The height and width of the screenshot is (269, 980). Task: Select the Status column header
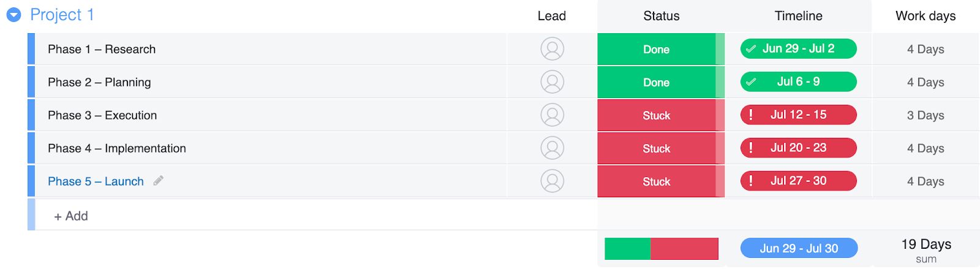click(x=661, y=16)
